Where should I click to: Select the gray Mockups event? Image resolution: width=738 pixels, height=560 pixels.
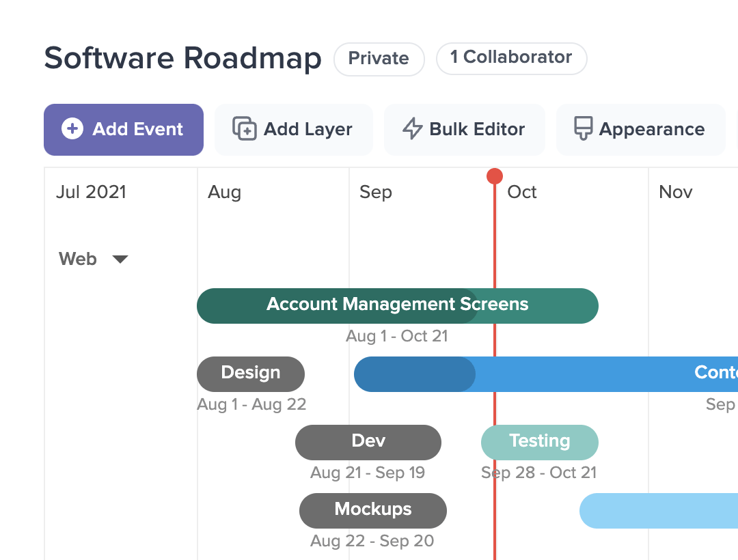pyautogui.click(x=373, y=510)
